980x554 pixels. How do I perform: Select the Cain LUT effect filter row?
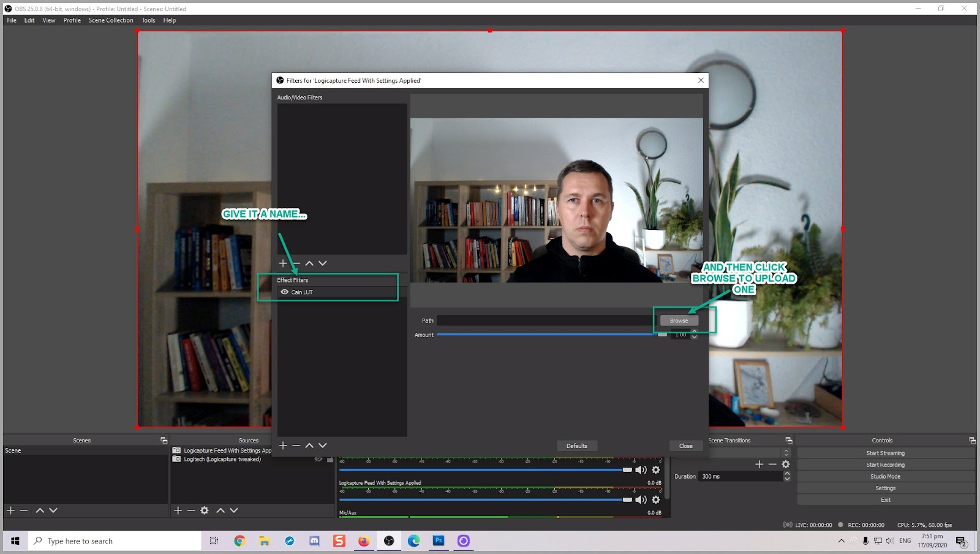[342, 292]
